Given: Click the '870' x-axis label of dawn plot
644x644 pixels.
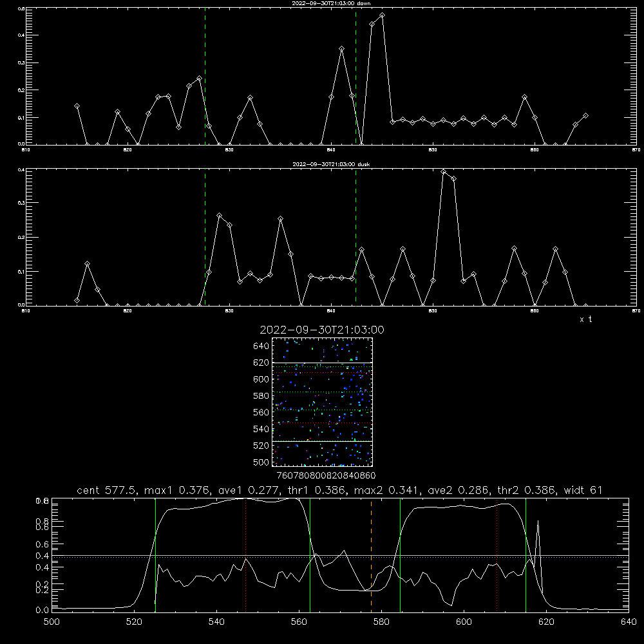Looking at the screenshot, I should point(636,150).
